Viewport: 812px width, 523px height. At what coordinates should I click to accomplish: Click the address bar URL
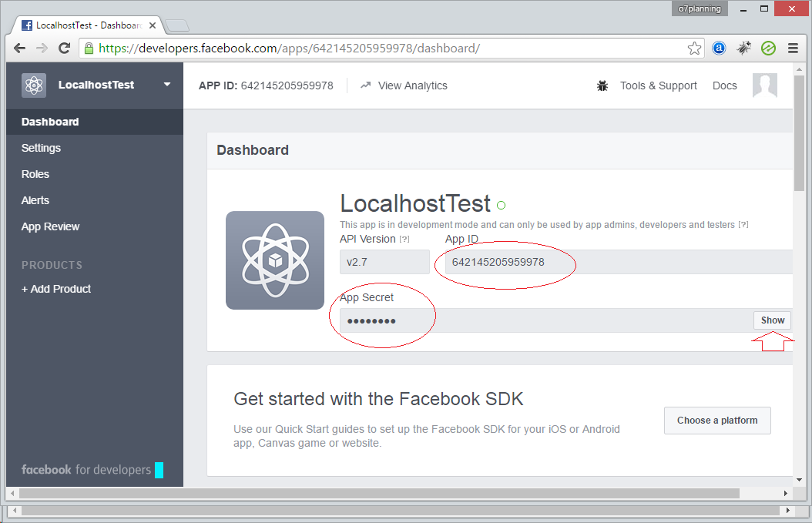click(290, 49)
